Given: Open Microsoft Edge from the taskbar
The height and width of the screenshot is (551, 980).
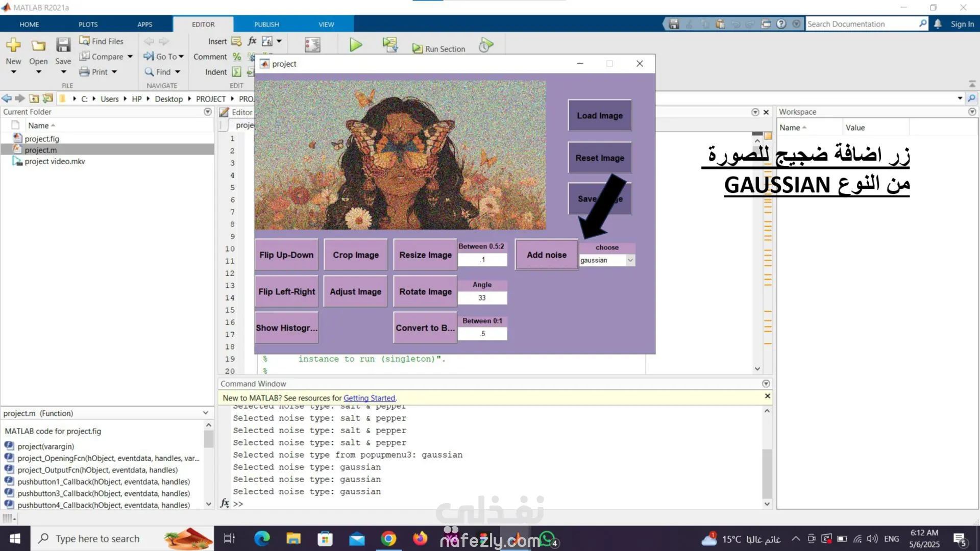Looking at the screenshot, I should 262,538.
